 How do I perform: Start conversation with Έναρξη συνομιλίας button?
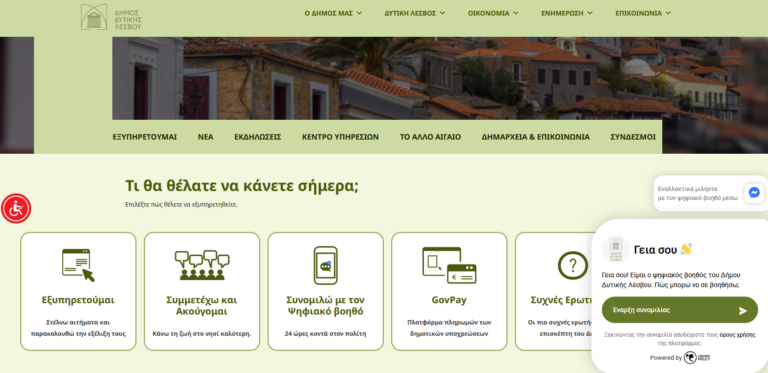[680, 310]
